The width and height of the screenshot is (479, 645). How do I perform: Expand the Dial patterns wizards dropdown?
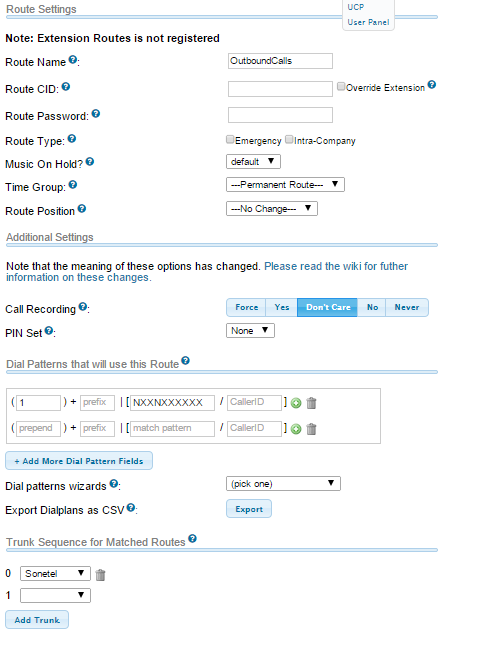coord(283,484)
